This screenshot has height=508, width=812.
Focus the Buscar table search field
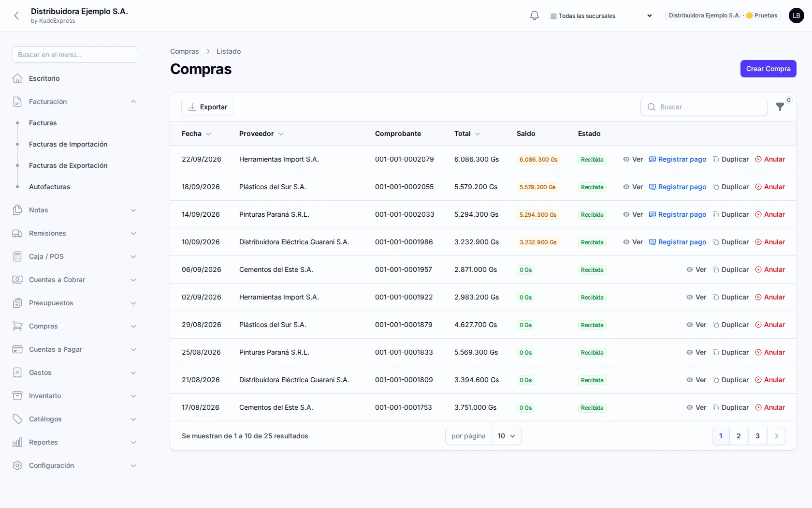[704, 107]
